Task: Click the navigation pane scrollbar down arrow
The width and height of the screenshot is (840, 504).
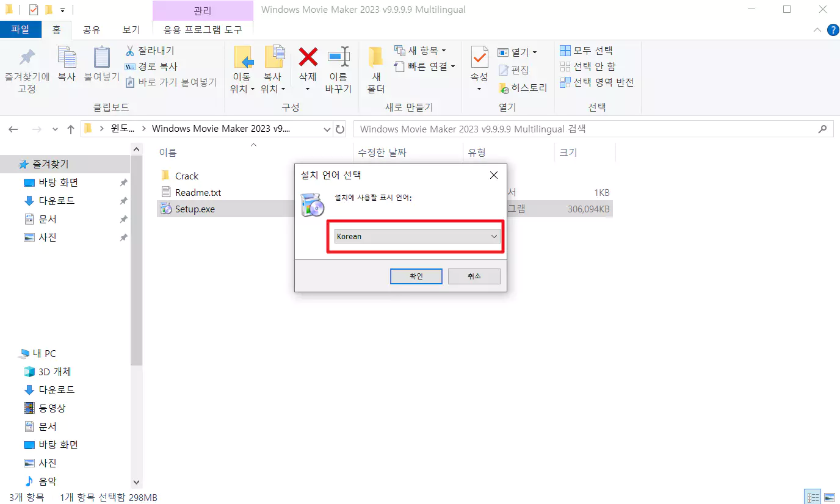Action: point(136,482)
